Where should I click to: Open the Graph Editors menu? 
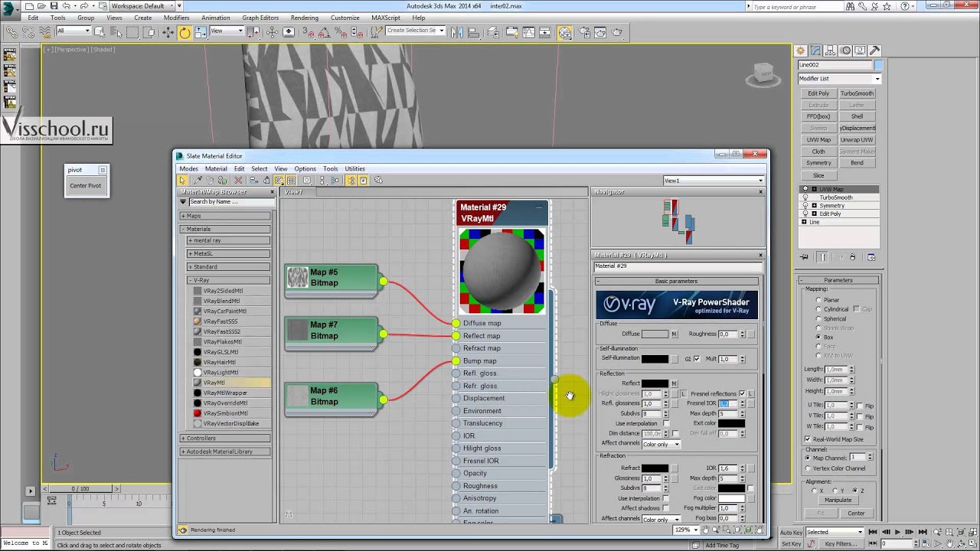pyautogui.click(x=260, y=18)
